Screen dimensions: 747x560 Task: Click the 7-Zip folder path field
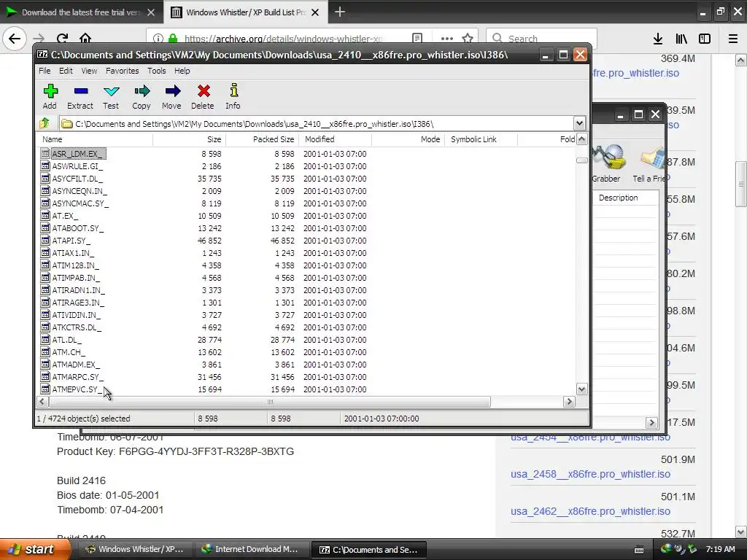(317, 124)
